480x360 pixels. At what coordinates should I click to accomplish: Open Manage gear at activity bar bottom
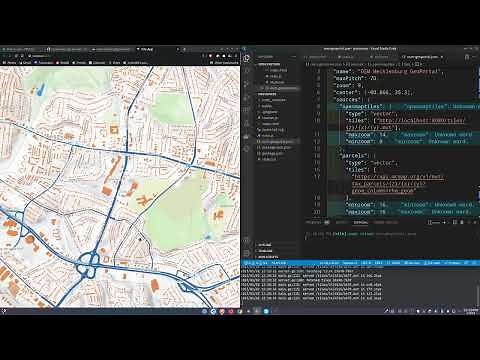pos(247,253)
